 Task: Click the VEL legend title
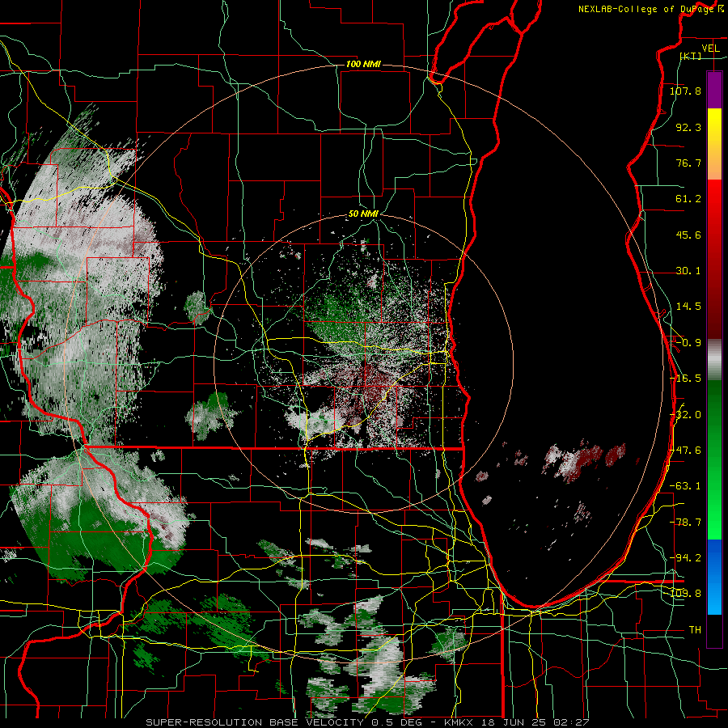tap(710, 49)
